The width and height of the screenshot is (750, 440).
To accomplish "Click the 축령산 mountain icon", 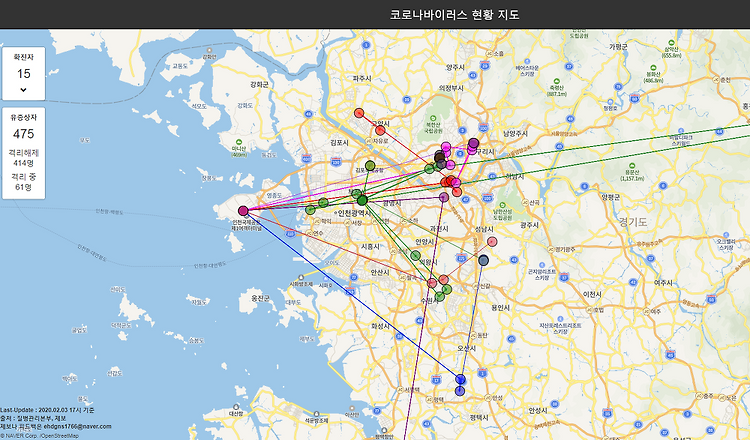I will (556, 82).
